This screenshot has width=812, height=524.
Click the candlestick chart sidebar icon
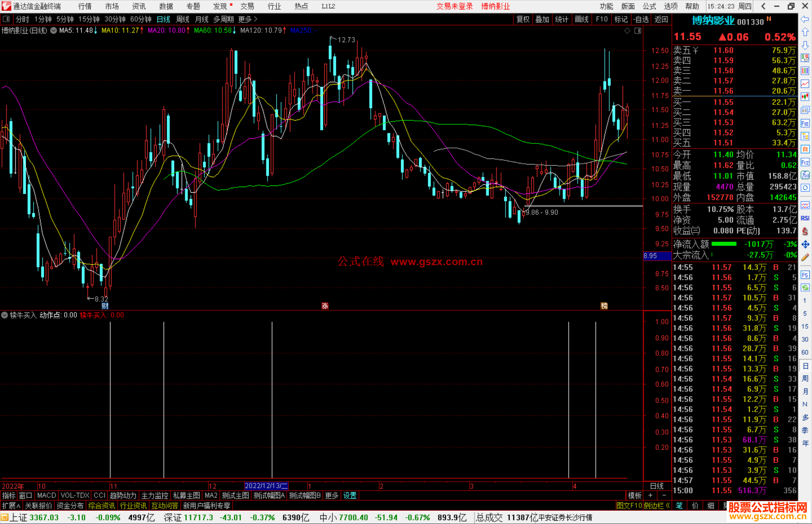click(805, 97)
